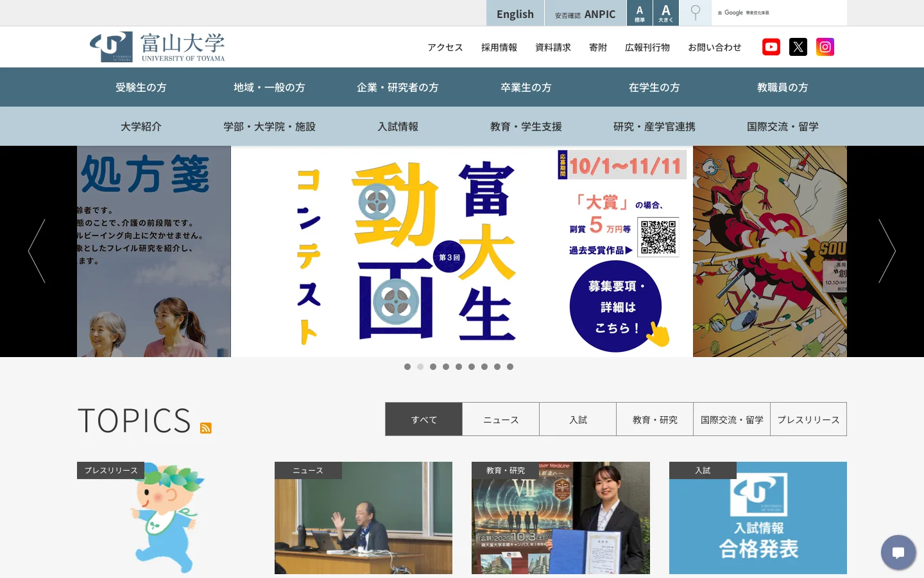The width and height of the screenshot is (924, 578).
Task: Open 採用情報 link
Action: [499, 48]
